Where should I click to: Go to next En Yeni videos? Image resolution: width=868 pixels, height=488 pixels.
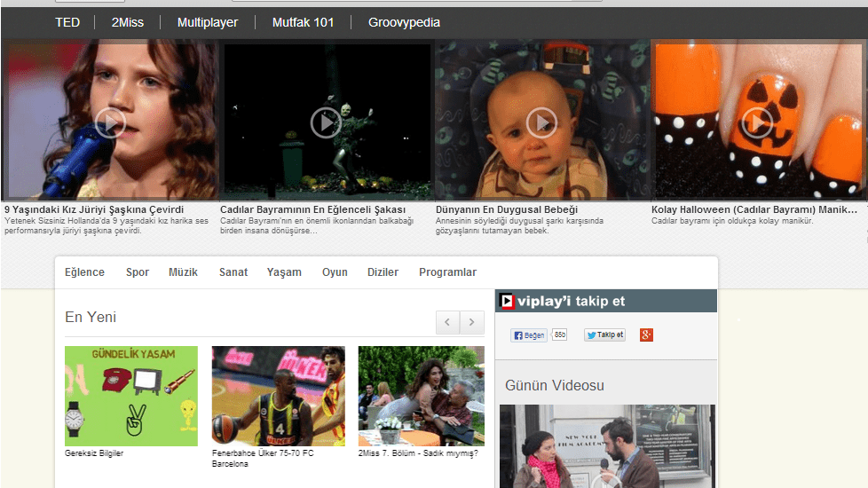(x=472, y=321)
